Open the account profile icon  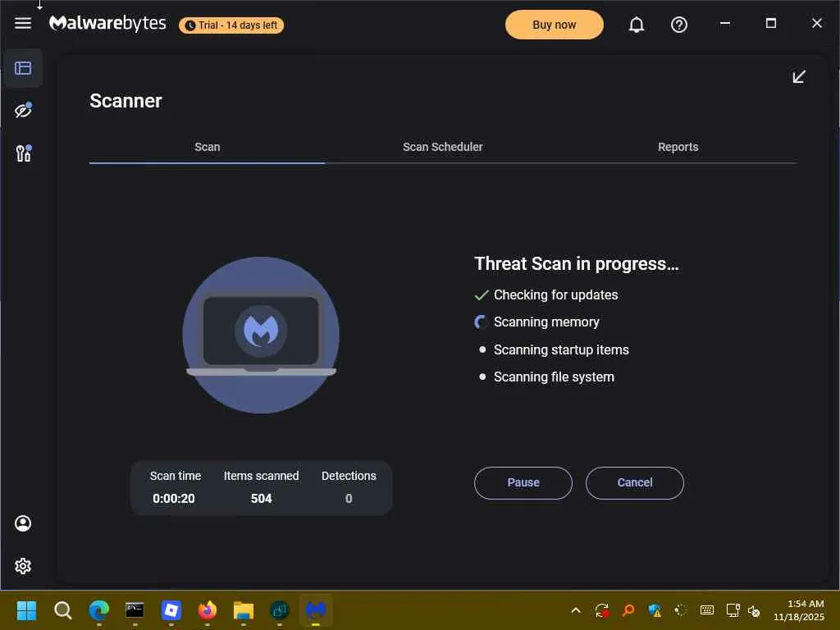23,523
